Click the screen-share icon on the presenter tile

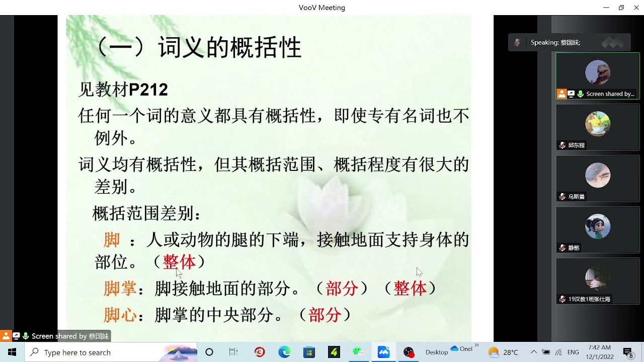click(x=571, y=94)
